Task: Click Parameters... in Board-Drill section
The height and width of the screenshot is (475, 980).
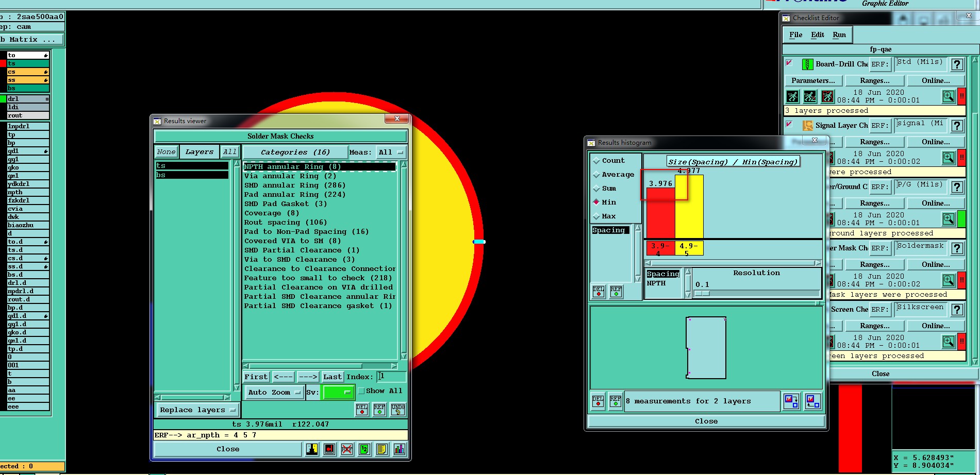Action: (x=813, y=81)
